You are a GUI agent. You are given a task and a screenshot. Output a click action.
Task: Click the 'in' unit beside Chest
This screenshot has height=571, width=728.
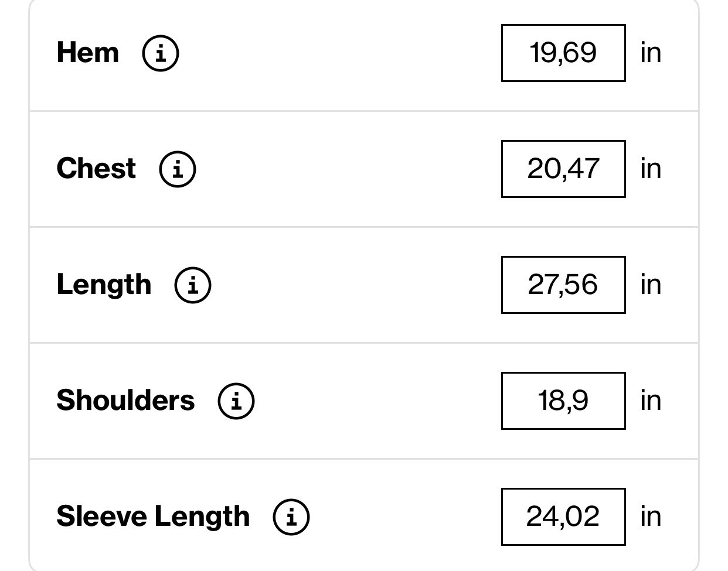pos(651,169)
